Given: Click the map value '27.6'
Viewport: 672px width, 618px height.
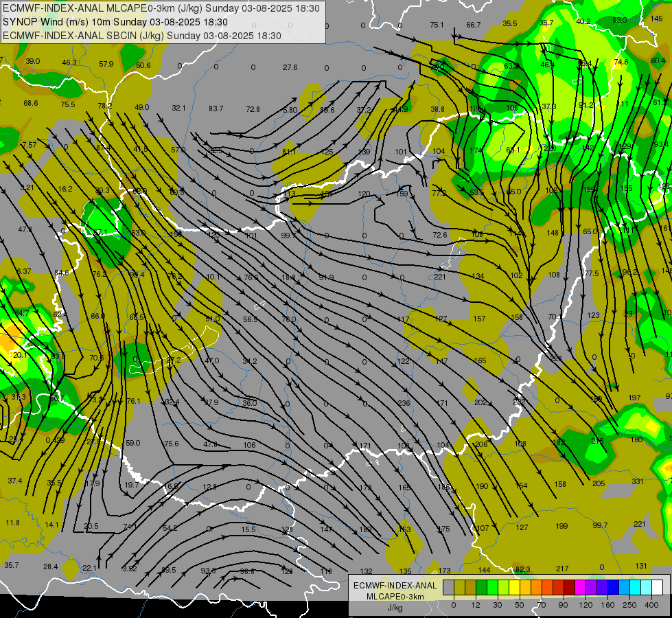Looking at the screenshot, I should [290, 67].
